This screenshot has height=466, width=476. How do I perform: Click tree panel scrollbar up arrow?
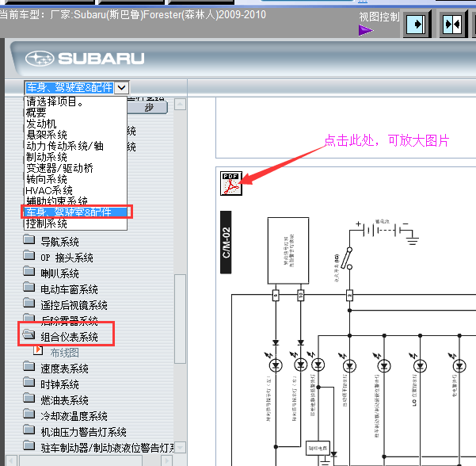[180, 104]
